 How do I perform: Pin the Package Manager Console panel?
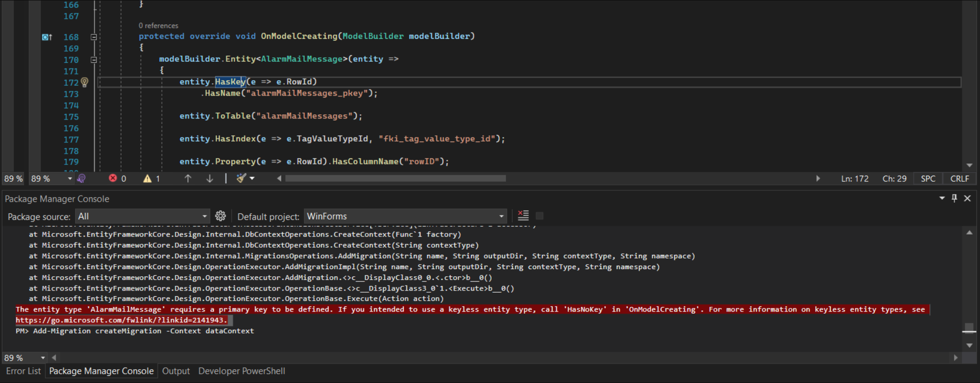point(954,199)
